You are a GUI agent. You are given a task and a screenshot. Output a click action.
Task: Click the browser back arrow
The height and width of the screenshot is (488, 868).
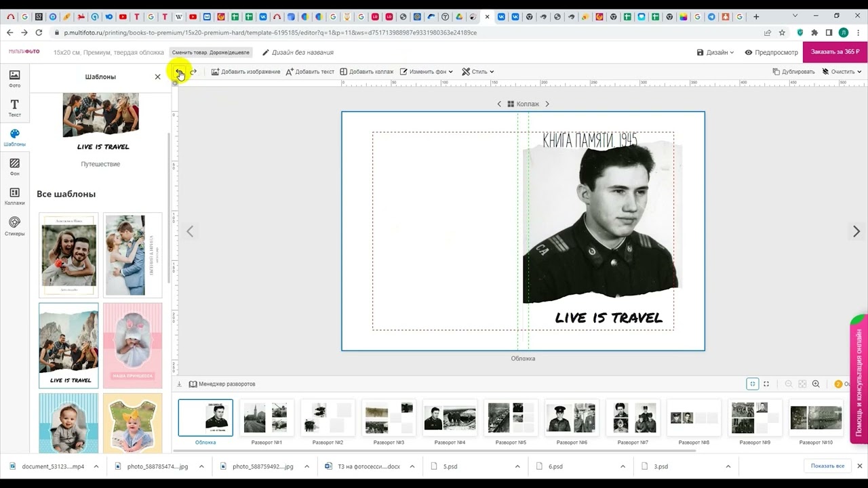9,33
